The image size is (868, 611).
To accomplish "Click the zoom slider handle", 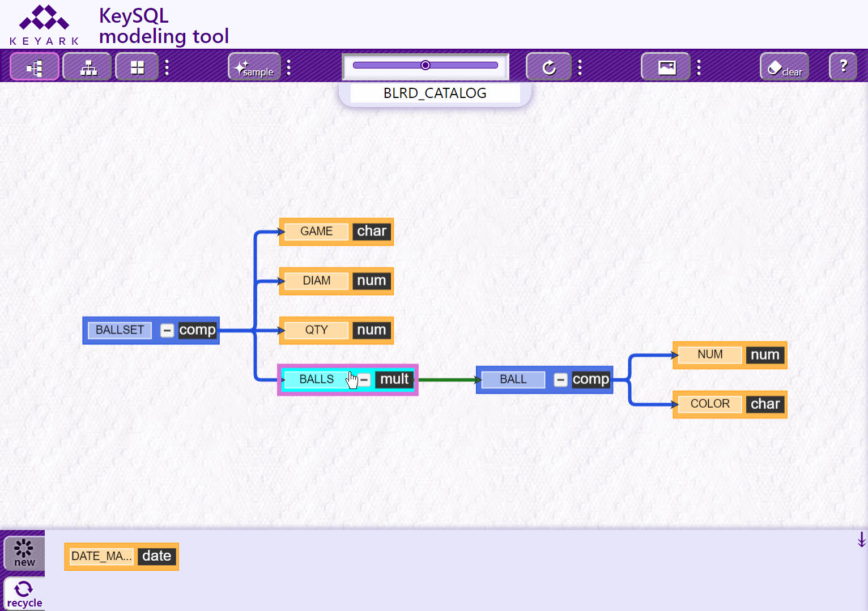I will (426, 65).
